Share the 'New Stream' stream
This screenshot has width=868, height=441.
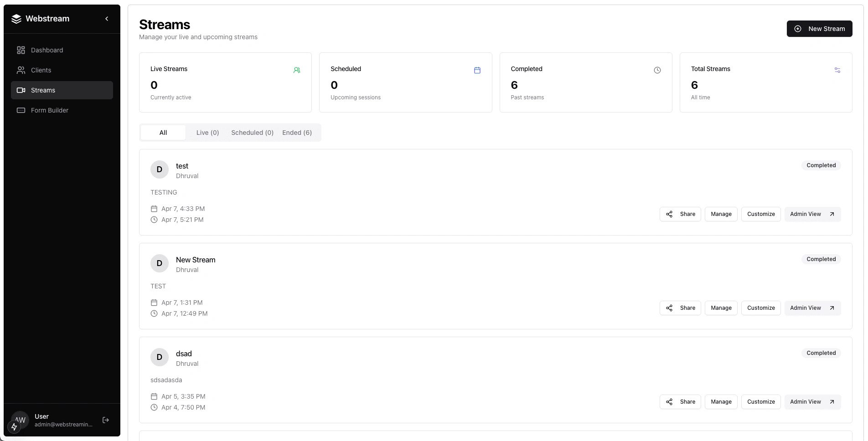[x=680, y=308]
